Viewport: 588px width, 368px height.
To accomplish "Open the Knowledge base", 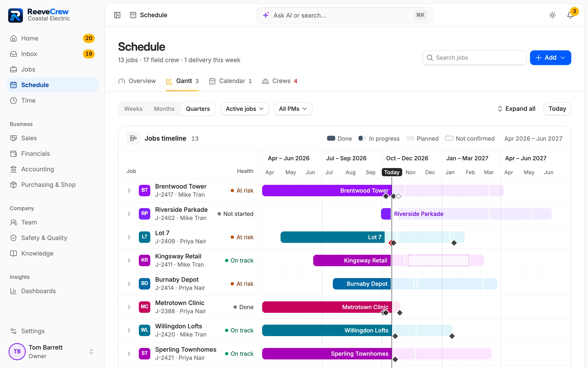I will tap(52, 253).
